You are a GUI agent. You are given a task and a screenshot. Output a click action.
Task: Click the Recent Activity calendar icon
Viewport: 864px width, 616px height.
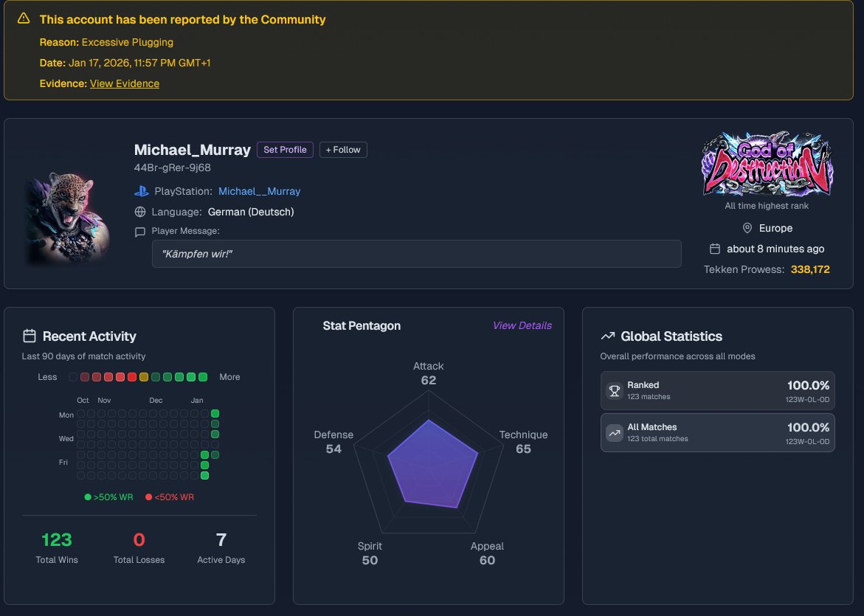tap(30, 336)
